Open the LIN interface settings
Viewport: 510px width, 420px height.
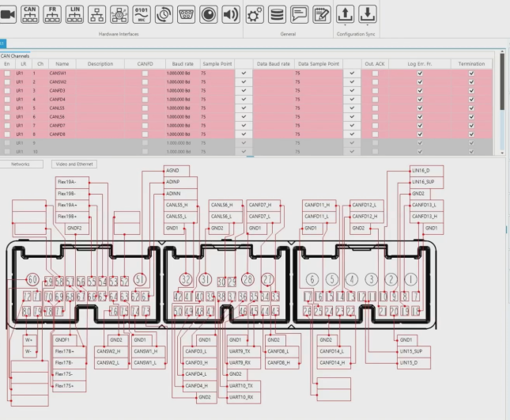point(75,13)
